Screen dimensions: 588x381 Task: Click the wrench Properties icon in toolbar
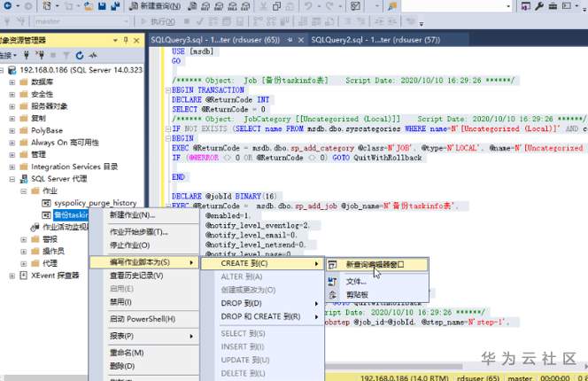click(x=539, y=6)
